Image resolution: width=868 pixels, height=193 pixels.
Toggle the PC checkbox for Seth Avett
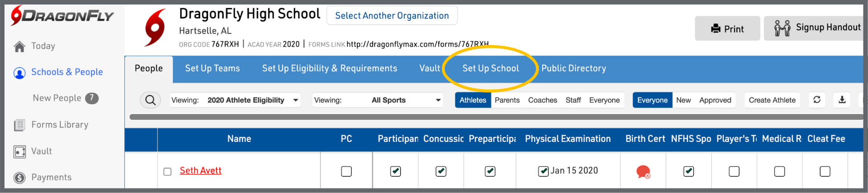pyautogui.click(x=346, y=171)
